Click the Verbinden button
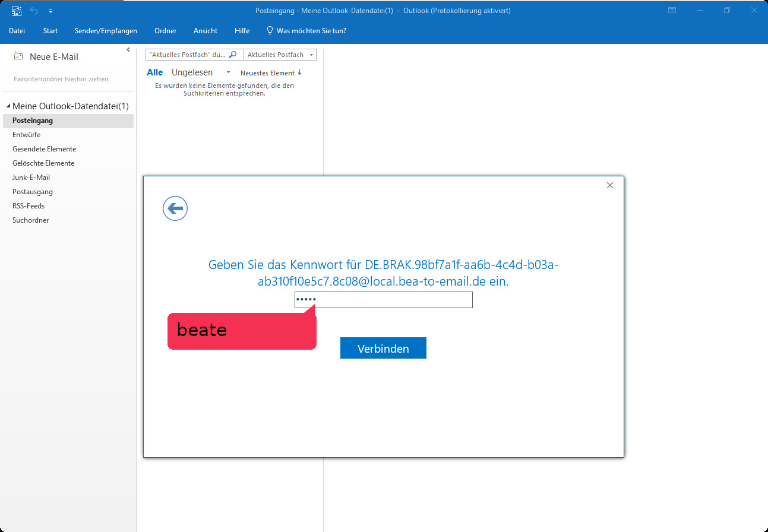This screenshot has width=768, height=532. [383, 349]
